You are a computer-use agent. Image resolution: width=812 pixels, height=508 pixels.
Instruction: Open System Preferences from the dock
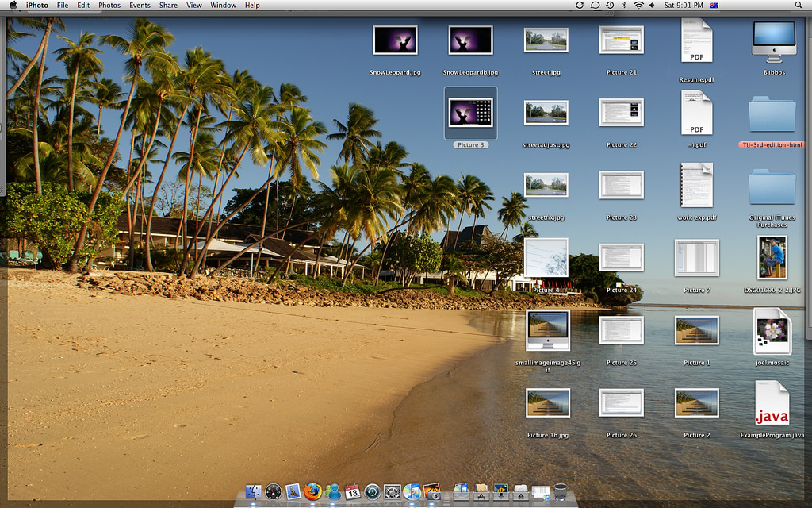[x=392, y=492]
